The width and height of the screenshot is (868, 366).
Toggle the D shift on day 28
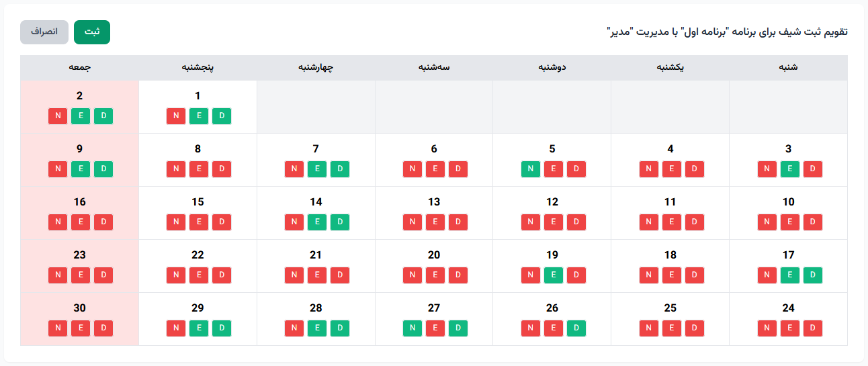tap(340, 328)
